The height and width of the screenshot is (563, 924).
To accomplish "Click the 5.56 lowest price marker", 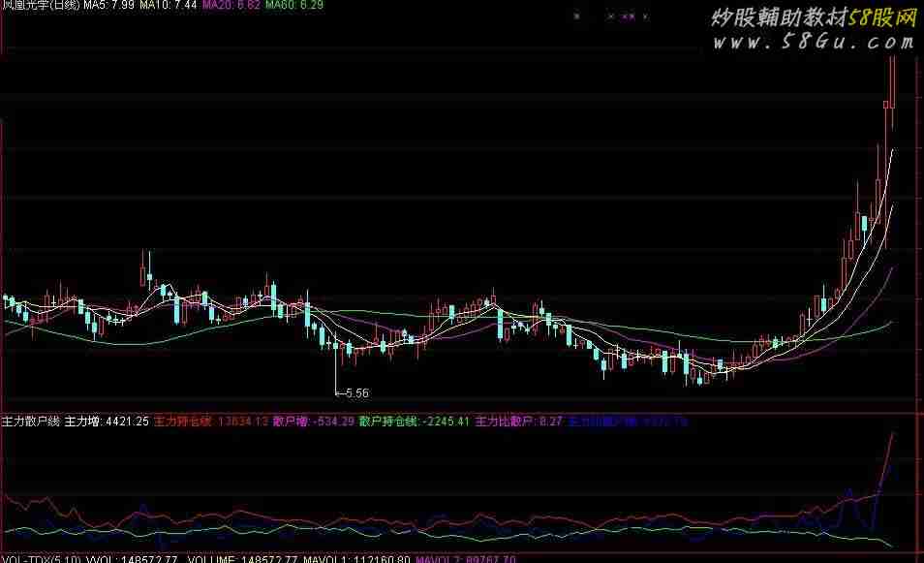I will [354, 393].
